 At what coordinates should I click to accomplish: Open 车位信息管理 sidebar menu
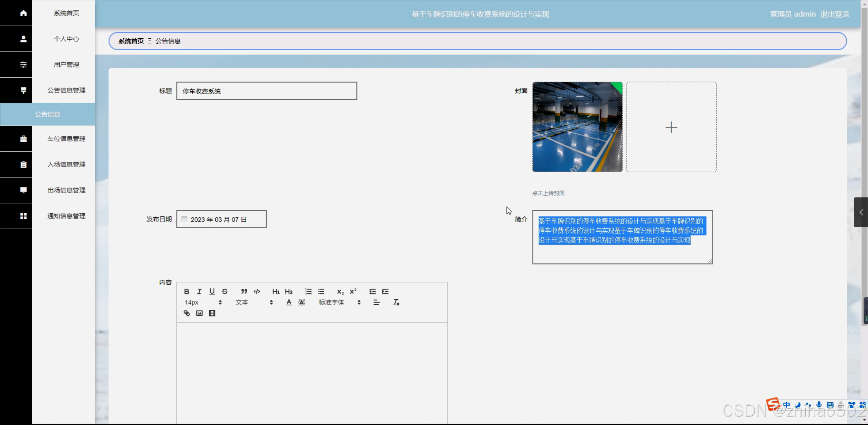(66, 139)
